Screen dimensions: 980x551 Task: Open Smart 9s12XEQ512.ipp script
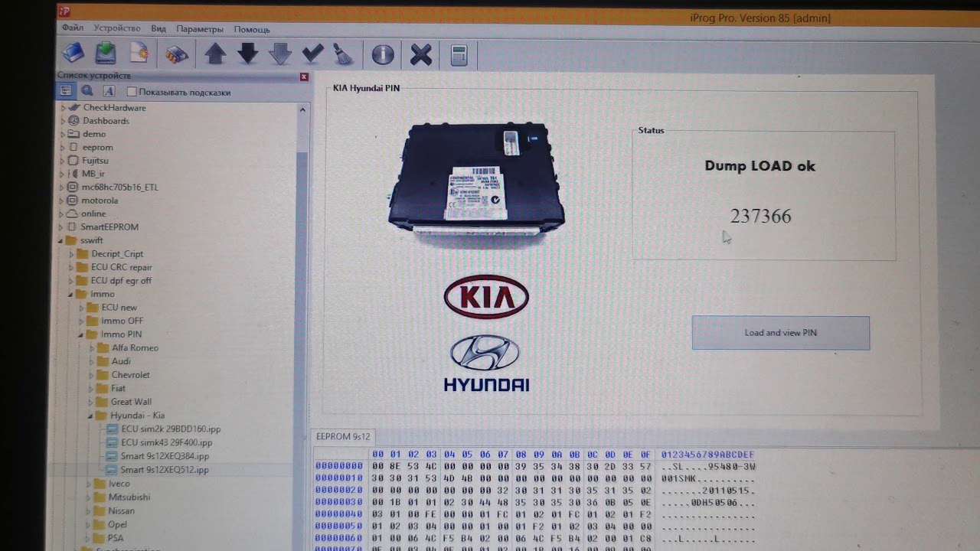165,470
